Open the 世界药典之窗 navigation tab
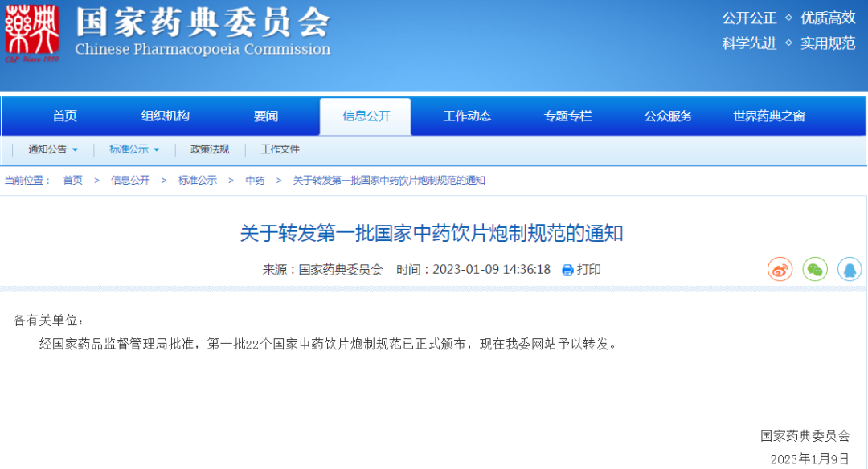This screenshot has height=469, width=868. coord(769,116)
